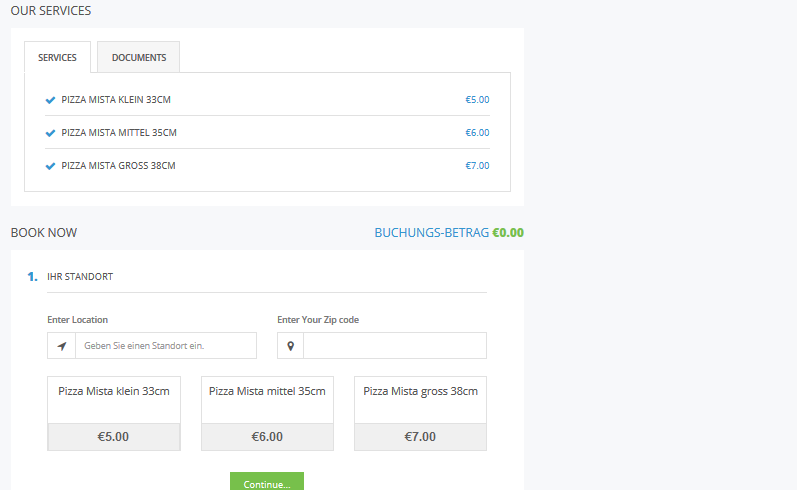The width and height of the screenshot is (797, 490).
Task: Switch to the Services tab
Action: click(57, 58)
